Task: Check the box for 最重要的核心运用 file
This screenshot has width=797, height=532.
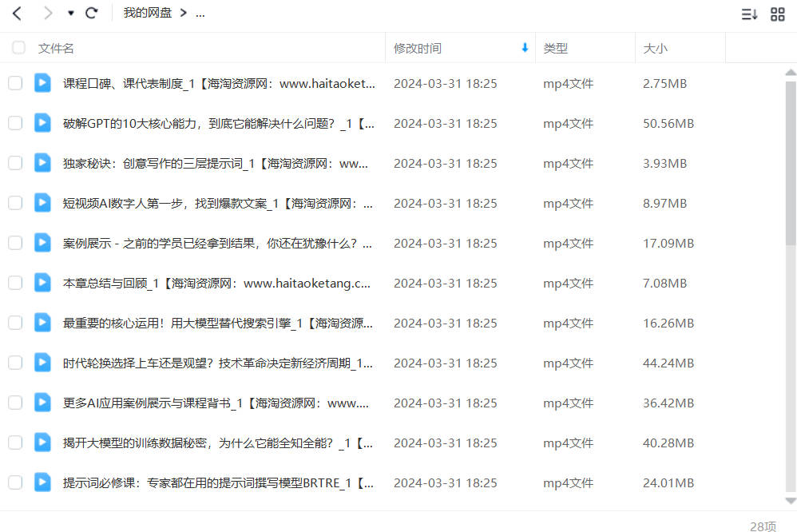Action: [15, 323]
